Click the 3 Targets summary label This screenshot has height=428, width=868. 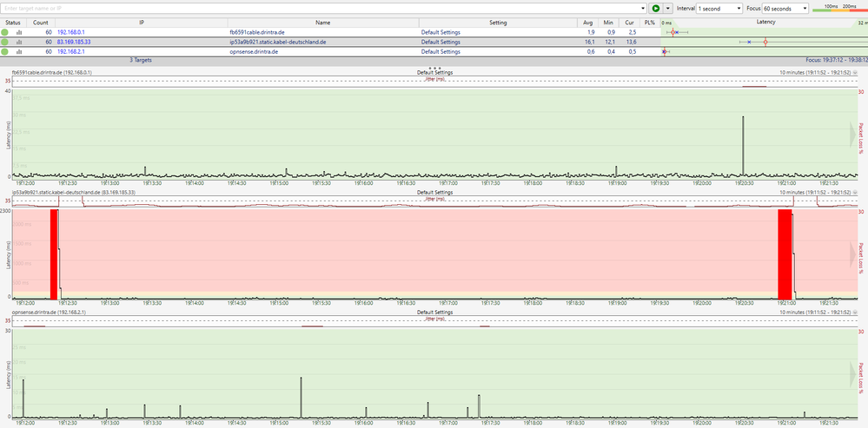coord(141,60)
